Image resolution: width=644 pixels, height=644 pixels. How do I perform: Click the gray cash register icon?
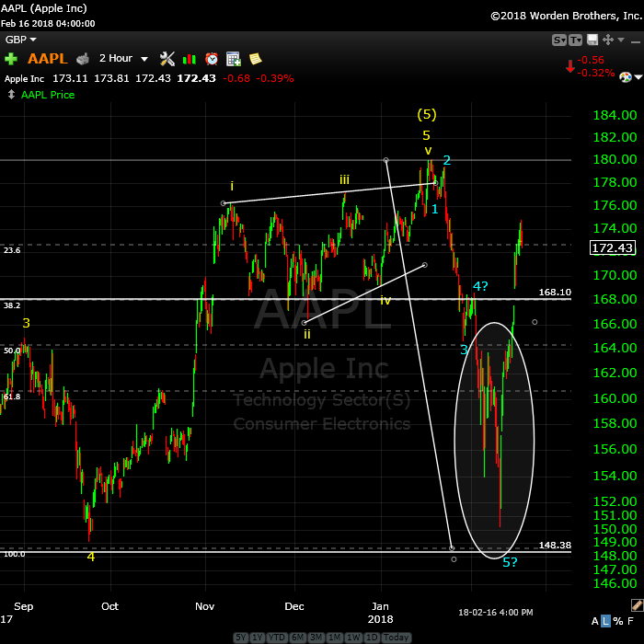click(x=83, y=59)
